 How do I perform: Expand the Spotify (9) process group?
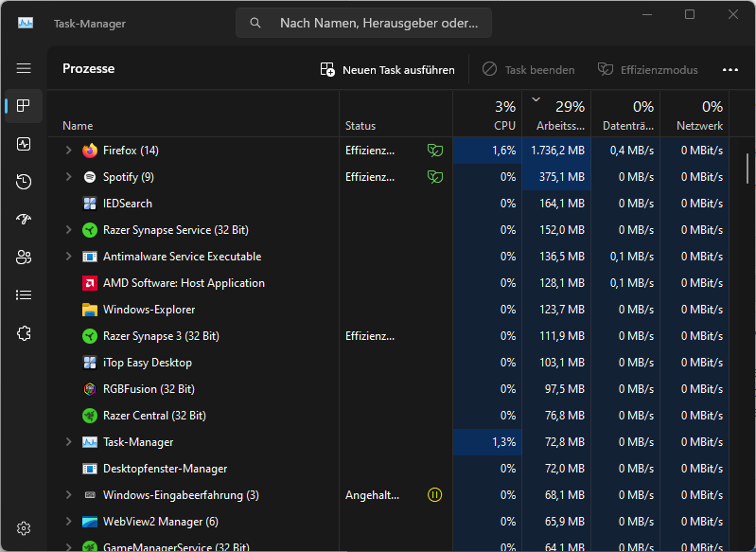coord(68,177)
